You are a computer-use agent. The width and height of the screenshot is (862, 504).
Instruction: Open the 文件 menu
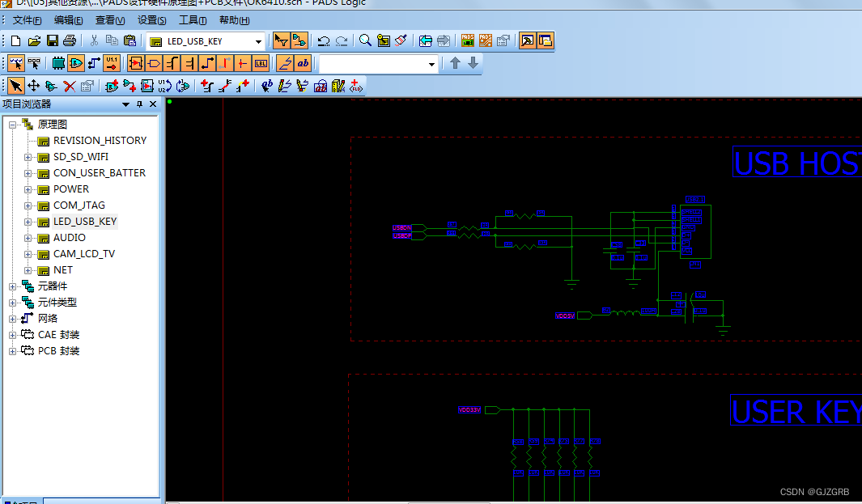27,20
